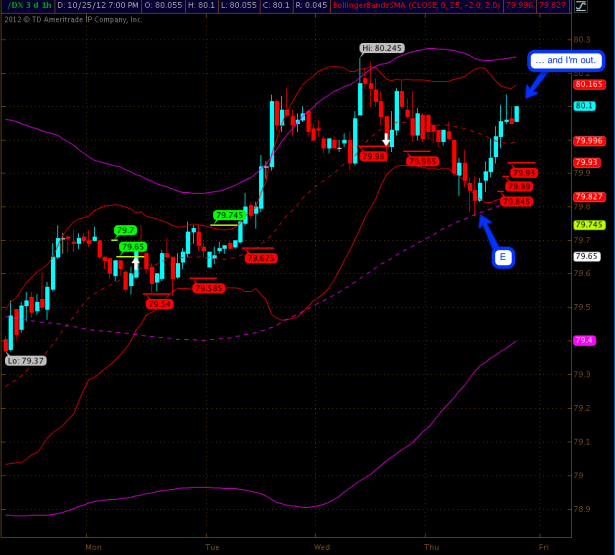Click the white down-arrow sell marker
Screen dimensions: 615x555
point(386,138)
